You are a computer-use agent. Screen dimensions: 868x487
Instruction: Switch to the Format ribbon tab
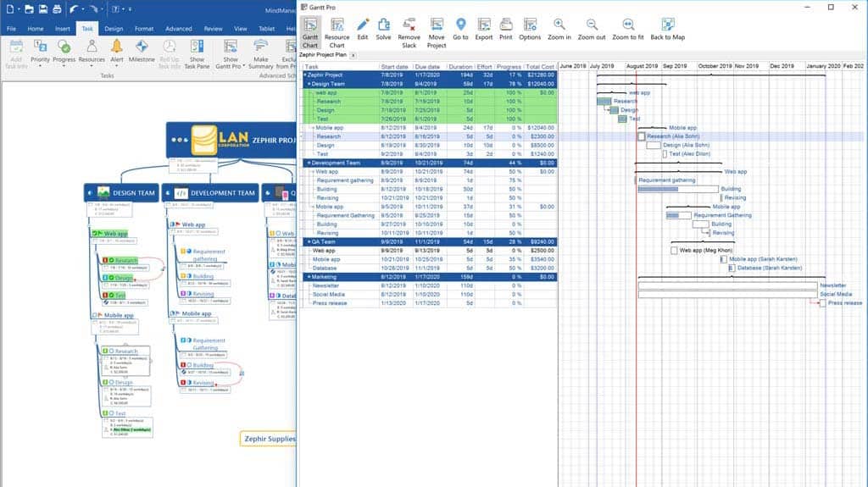click(144, 29)
